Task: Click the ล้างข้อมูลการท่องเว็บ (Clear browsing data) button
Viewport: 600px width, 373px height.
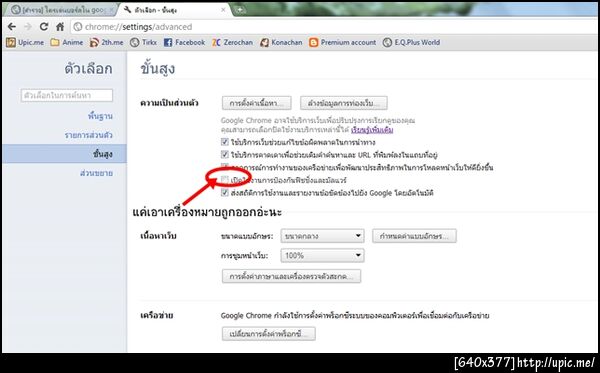Action: pos(344,103)
